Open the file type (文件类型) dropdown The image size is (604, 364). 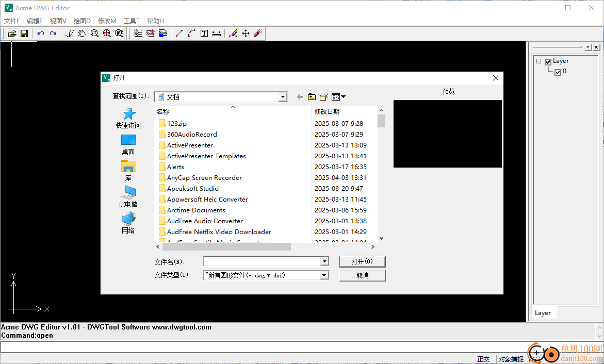click(325, 275)
